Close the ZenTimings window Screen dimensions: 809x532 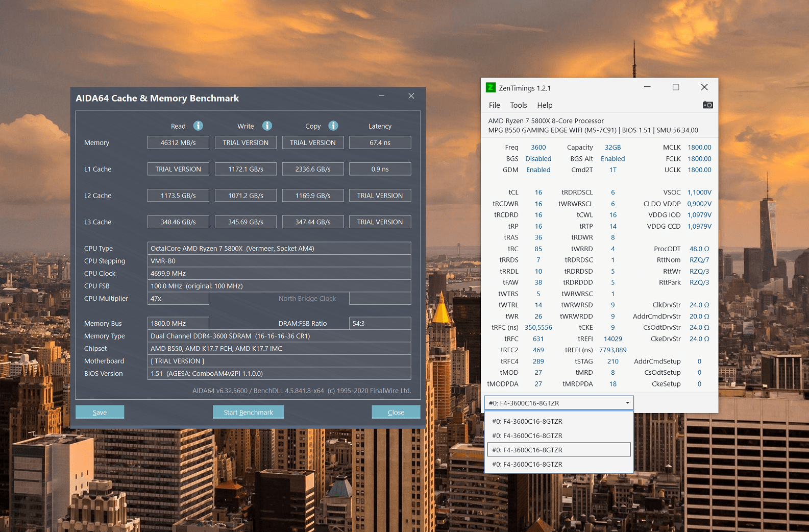704,87
